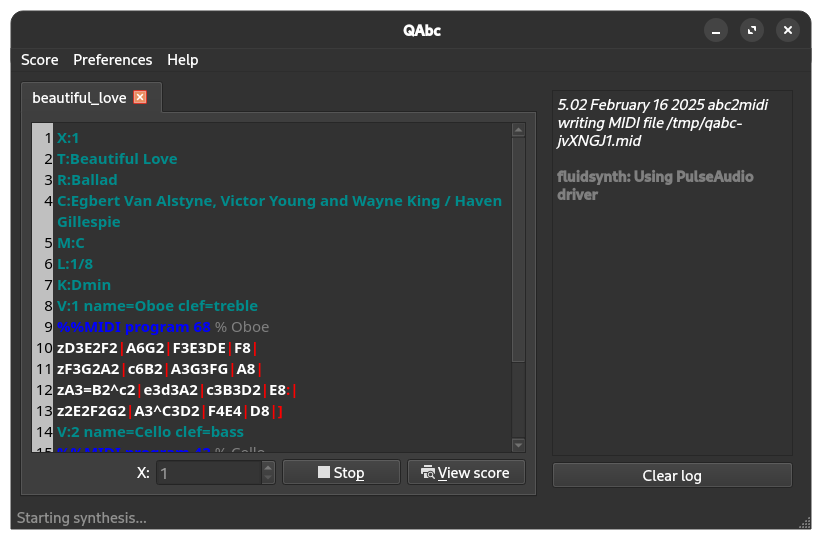Open the Preferences menu
This screenshot has width=822, height=540.
pos(113,60)
